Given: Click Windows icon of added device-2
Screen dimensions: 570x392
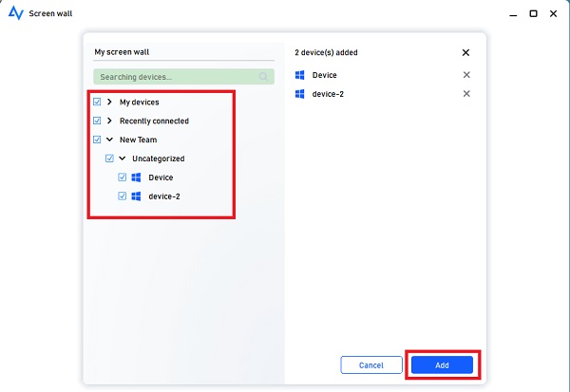Looking at the screenshot, I should 300,94.
